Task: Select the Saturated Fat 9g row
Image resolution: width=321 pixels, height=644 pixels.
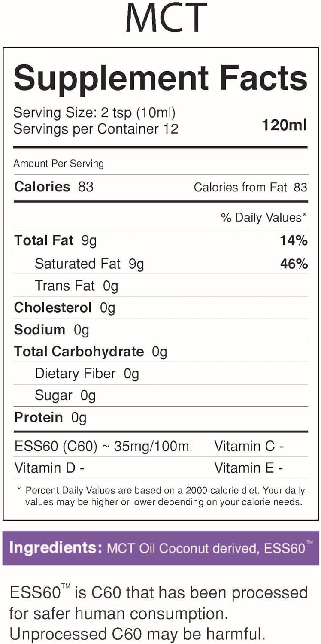Action: coord(89,264)
